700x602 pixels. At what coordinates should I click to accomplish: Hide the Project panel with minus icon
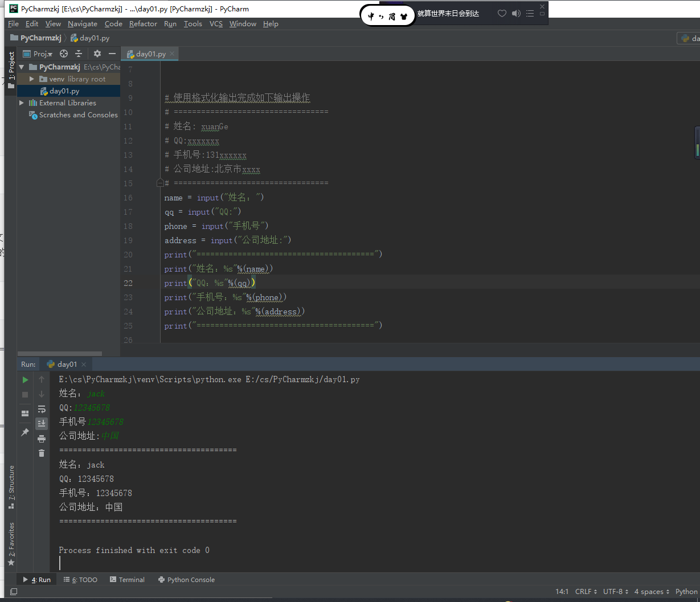click(x=112, y=54)
